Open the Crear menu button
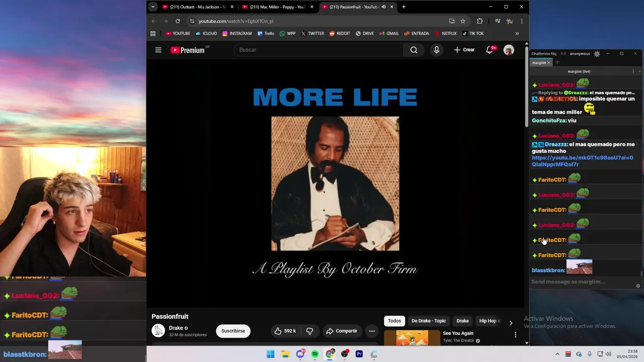 click(x=464, y=50)
